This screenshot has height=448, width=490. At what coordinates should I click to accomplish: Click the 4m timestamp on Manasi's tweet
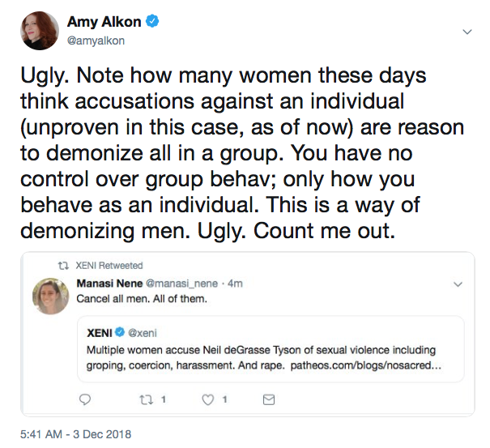pyautogui.click(x=235, y=284)
